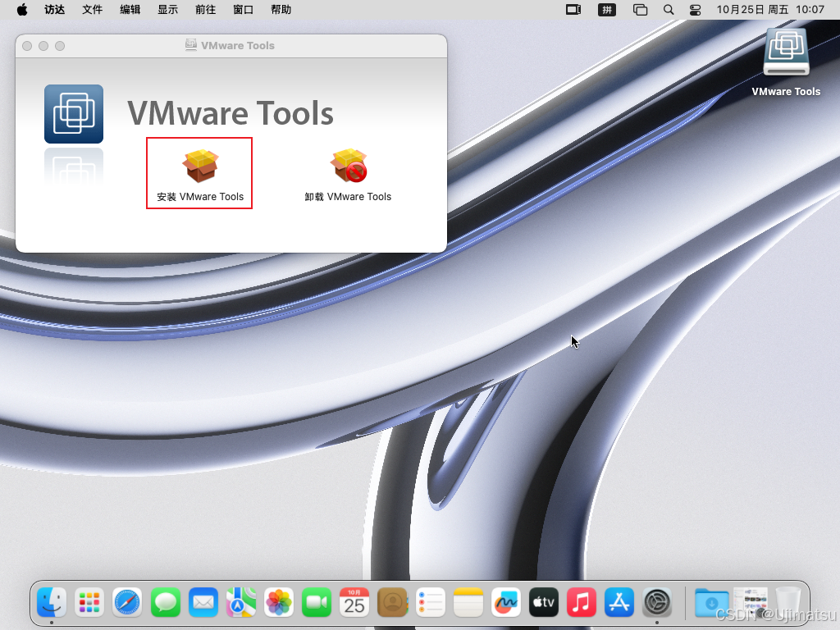Click the display icon in the menu bar

[x=573, y=10]
